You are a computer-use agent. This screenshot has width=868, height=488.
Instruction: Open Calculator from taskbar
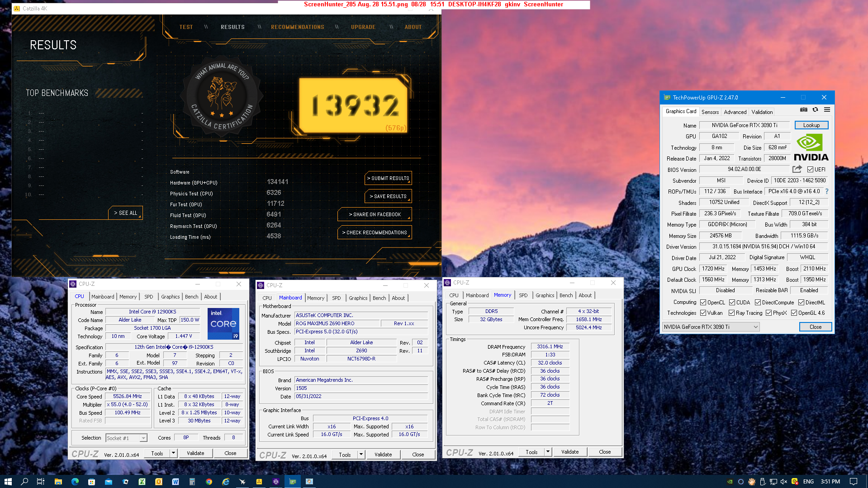click(x=192, y=482)
